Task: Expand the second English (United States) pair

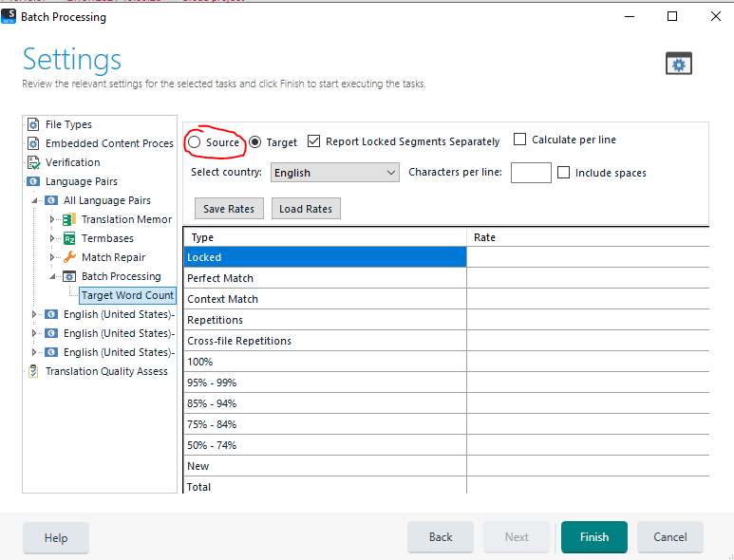Action: [33, 333]
